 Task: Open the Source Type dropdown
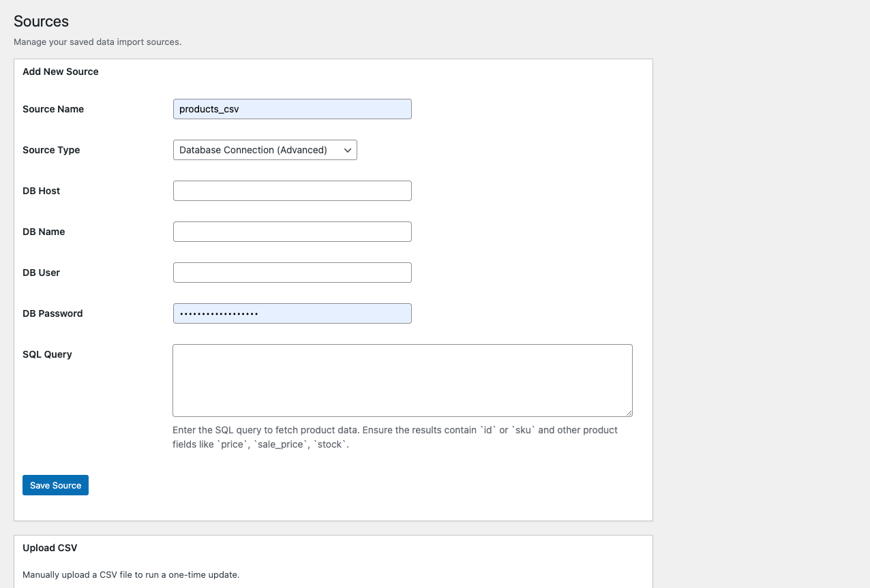point(265,150)
